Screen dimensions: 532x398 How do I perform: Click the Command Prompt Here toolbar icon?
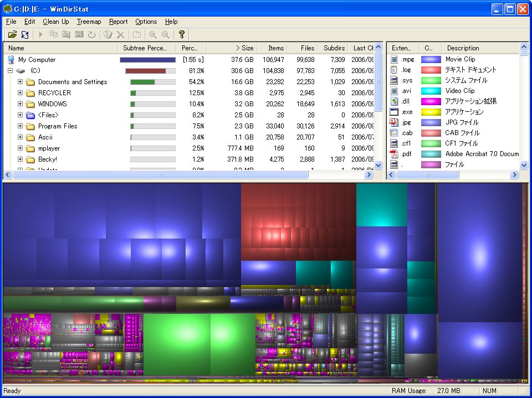coord(79,34)
